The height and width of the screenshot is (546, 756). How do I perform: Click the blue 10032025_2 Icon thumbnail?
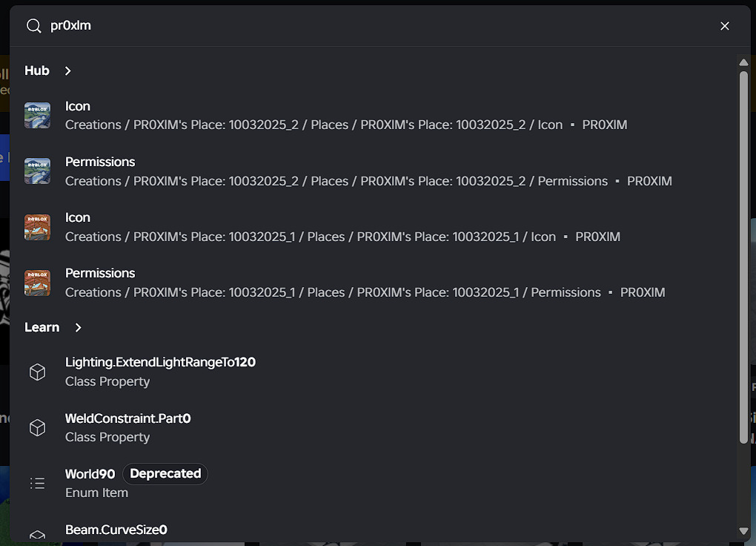[38, 116]
